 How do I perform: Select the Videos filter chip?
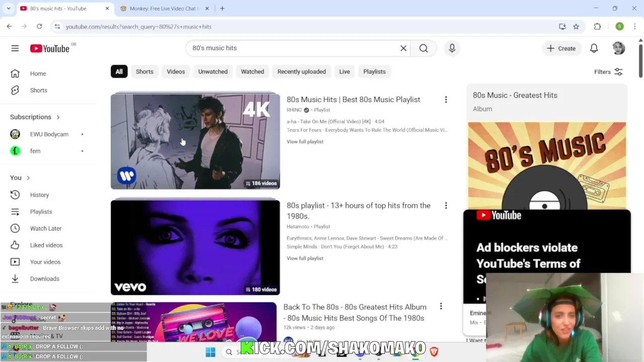pos(176,71)
